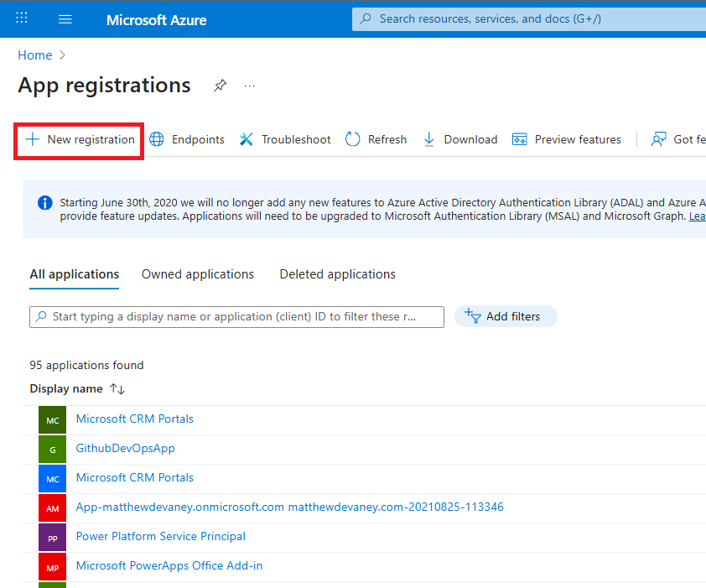Click New registration button
The image size is (706, 588).
[x=80, y=140]
